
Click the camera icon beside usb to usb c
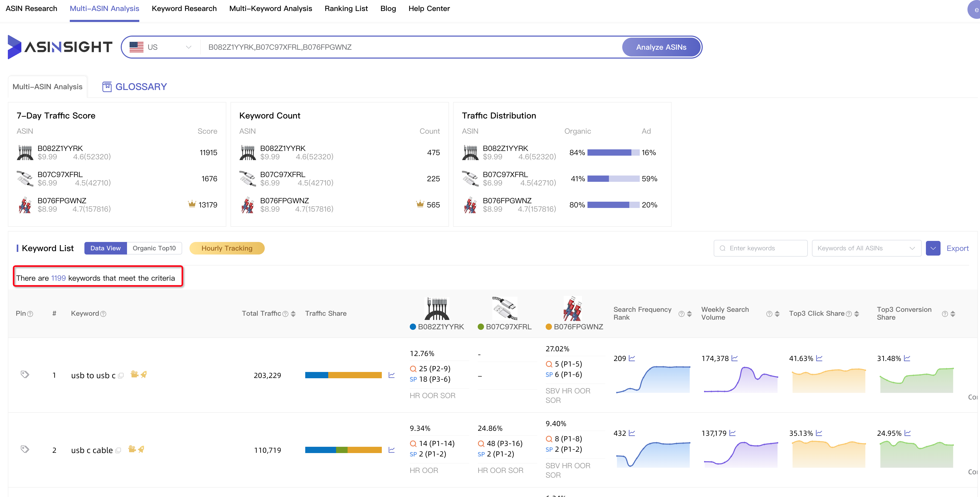click(x=134, y=374)
